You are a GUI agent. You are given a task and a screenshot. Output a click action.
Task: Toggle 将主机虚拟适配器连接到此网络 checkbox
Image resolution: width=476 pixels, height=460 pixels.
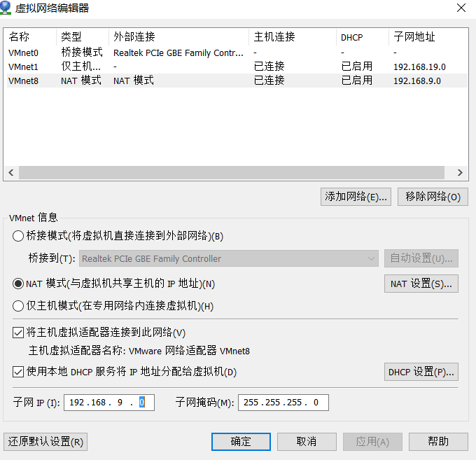click(18, 333)
